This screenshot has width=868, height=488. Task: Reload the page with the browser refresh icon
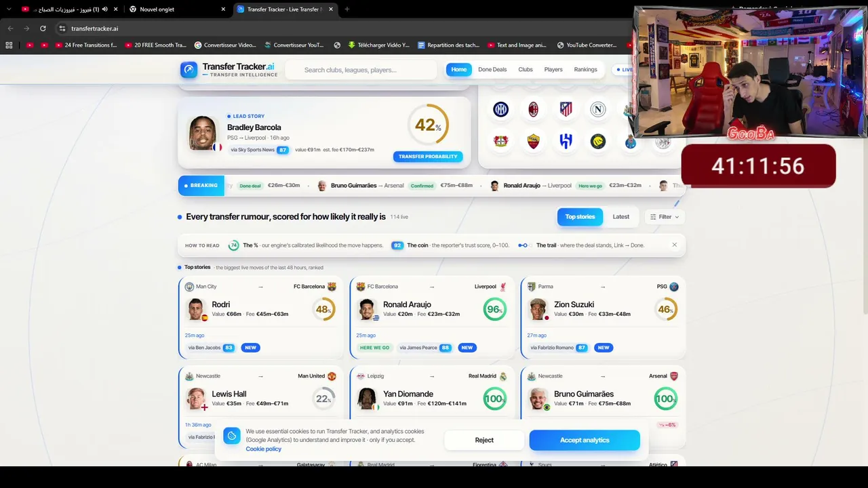pos(43,28)
